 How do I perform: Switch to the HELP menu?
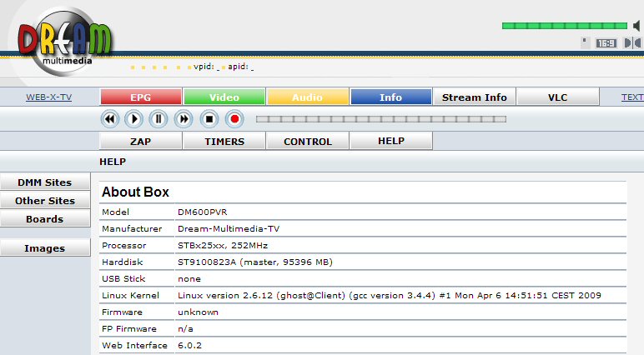point(391,141)
